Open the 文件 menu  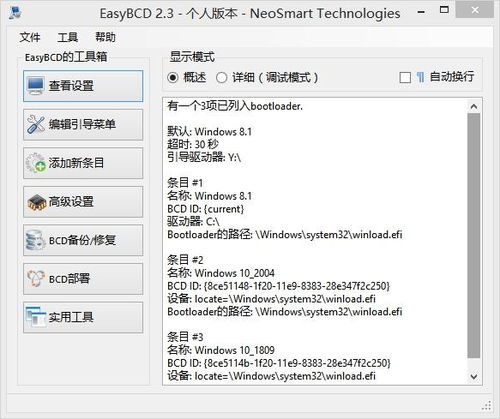(x=30, y=37)
